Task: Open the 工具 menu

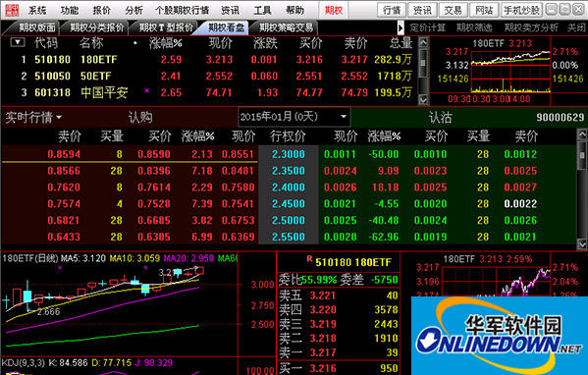Action: click(x=262, y=10)
